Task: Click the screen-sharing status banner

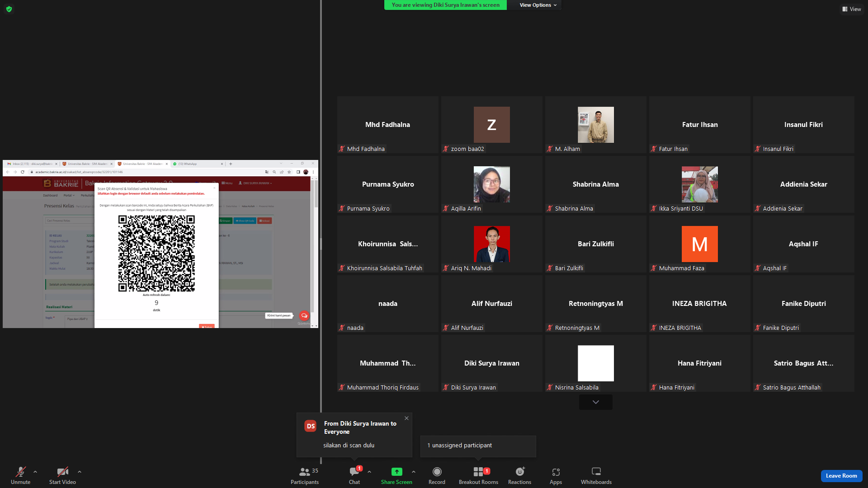Action: tap(445, 5)
